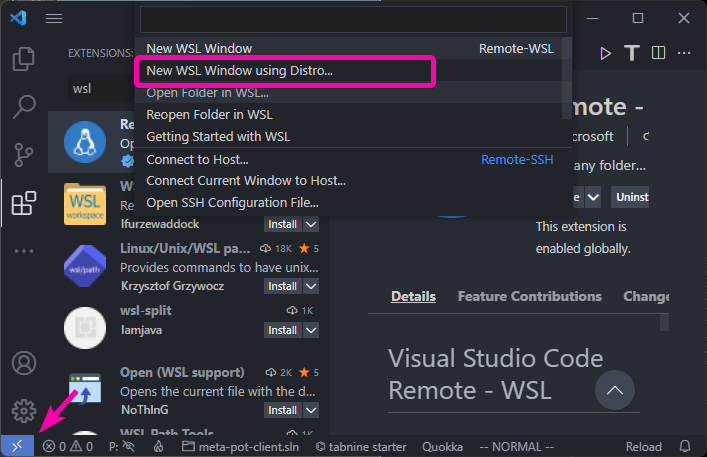The width and height of the screenshot is (707, 457).
Task: Click the scroll-to-top chevron button
Action: tap(615, 390)
